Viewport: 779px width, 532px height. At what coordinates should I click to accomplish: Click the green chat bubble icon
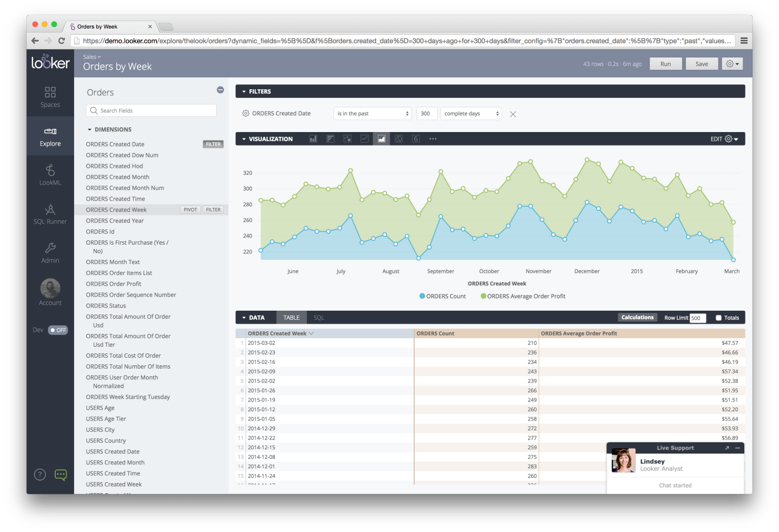(x=61, y=475)
